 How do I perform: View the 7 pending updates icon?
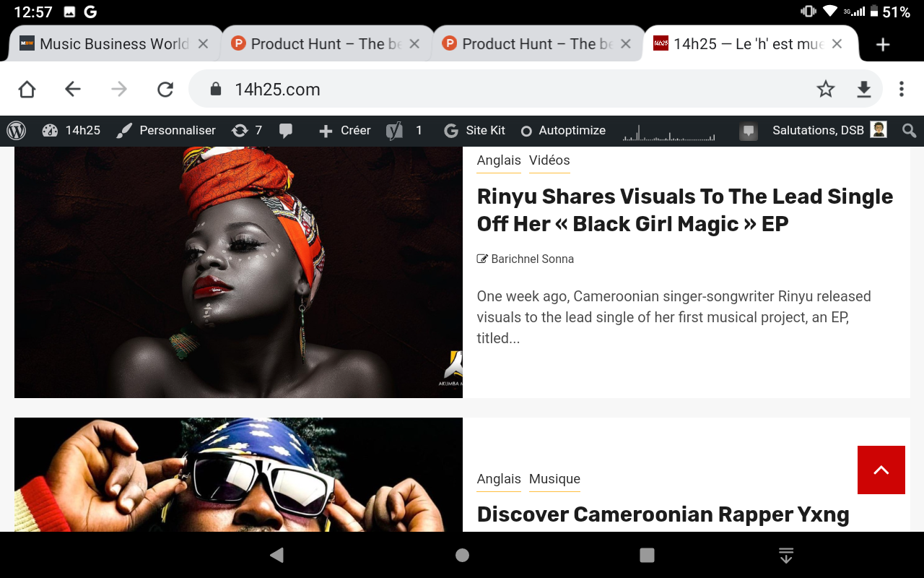[x=239, y=131]
